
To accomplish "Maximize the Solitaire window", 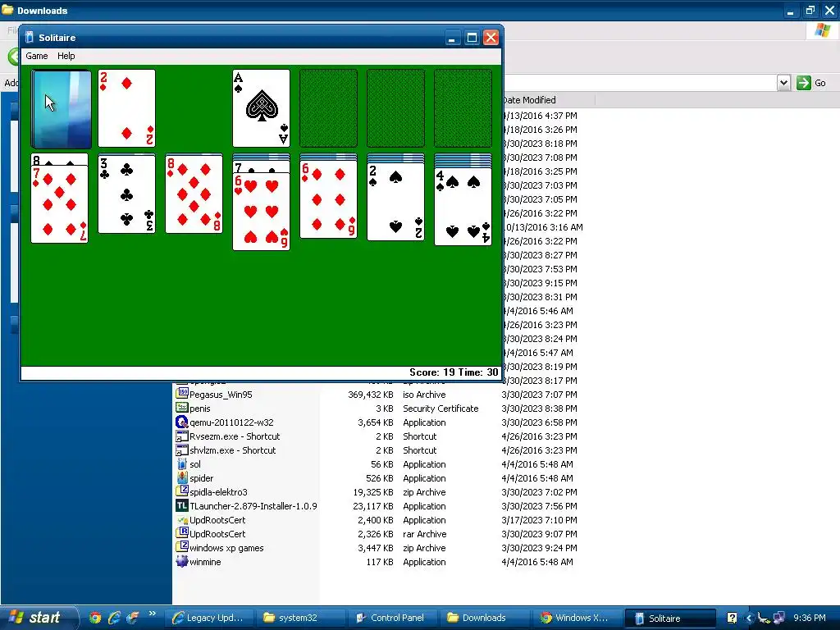I will [472, 38].
